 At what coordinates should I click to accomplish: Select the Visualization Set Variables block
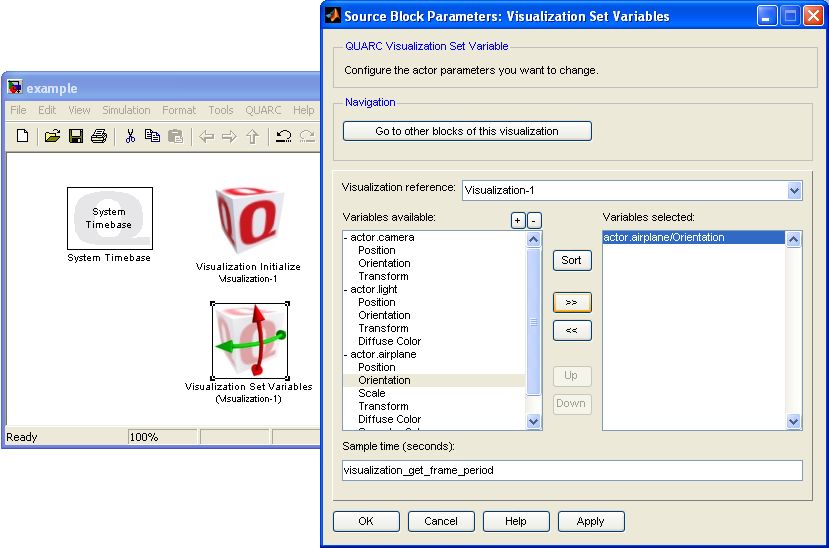click(250, 341)
